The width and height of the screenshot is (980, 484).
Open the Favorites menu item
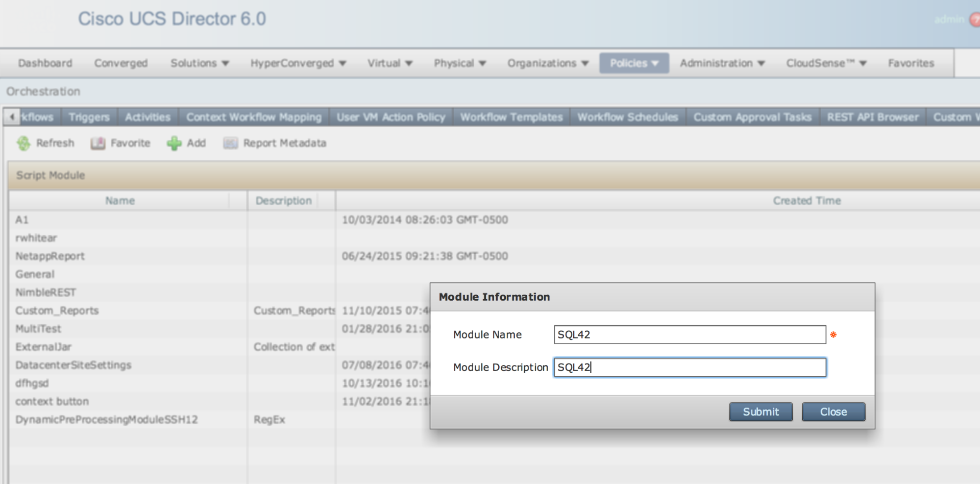click(x=911, y=63)
